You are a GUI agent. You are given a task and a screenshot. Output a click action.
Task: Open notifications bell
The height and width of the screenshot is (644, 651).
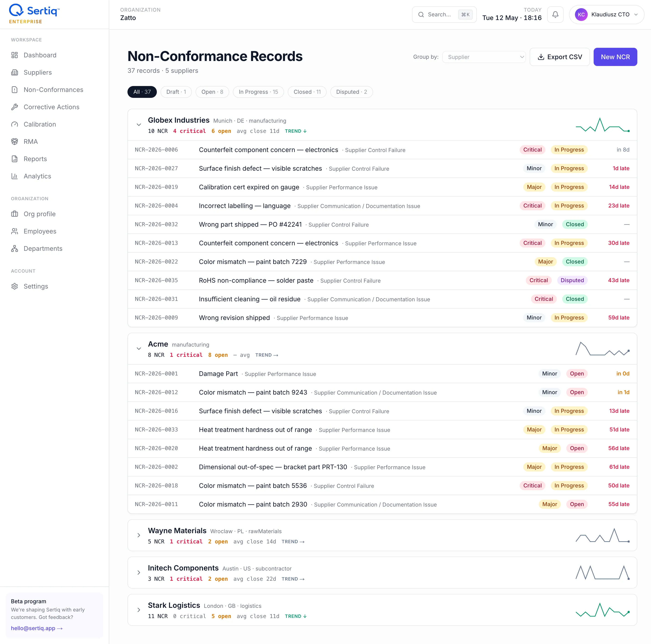[x=555, y=15]
